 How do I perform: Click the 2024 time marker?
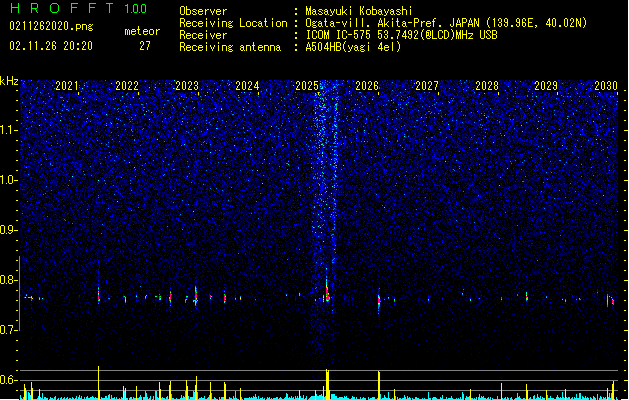click(247, 86)
